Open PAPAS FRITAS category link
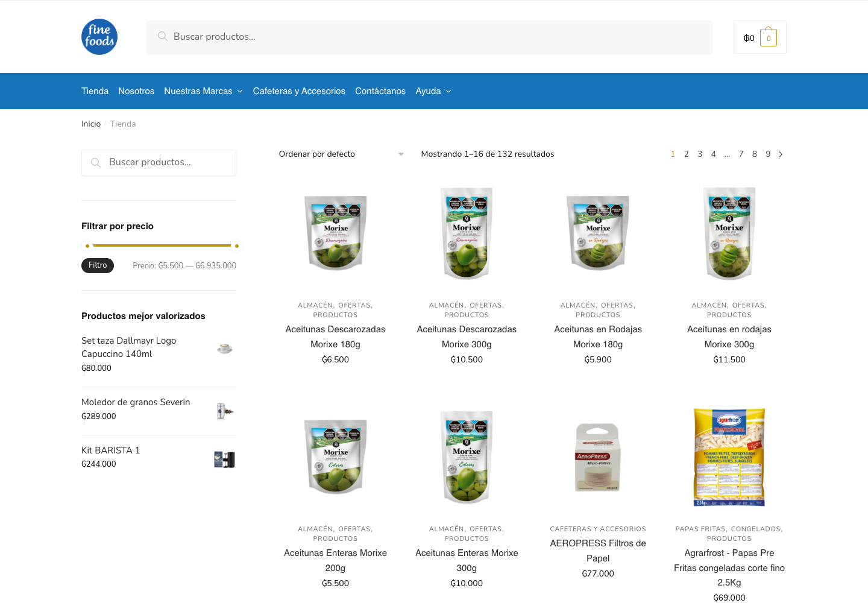This screenshot has height=603, width=868. pos(700,529)
